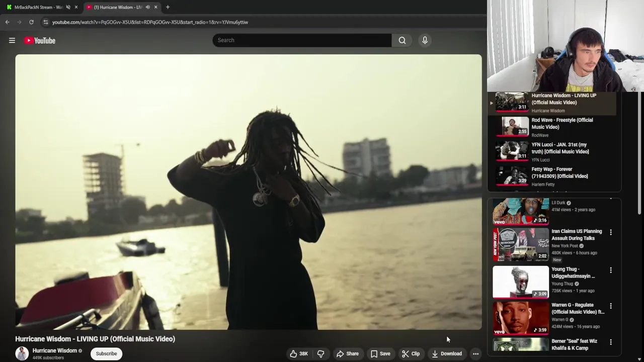The height and width of the screenshot is (362, 644).
Task: Open Warren G Regulate video thumbnail
Action: coord(521,318)
